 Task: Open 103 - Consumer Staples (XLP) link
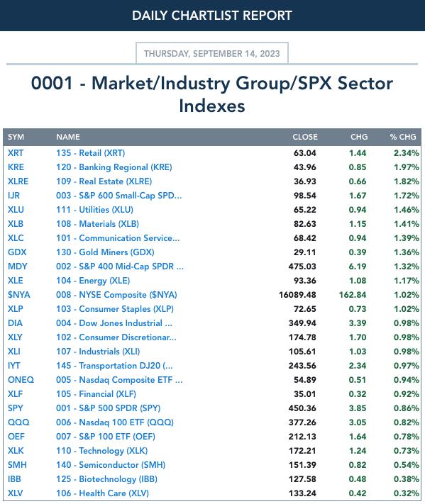114,309
